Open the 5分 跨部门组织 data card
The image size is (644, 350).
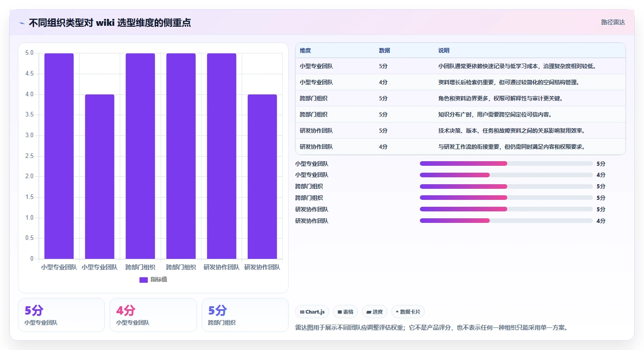[x=245, y=315]
